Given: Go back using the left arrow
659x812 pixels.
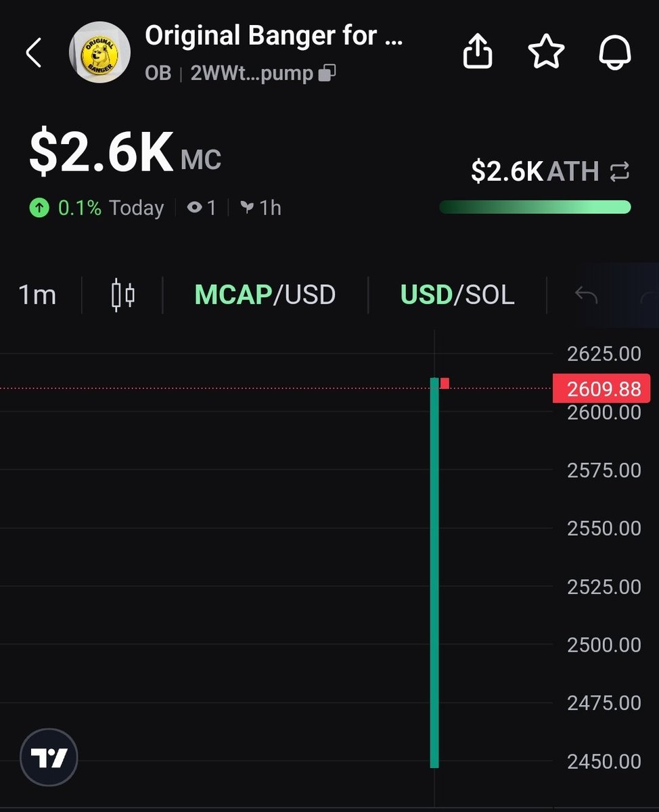Looking at the screenshot, I should tap(33, 53).
